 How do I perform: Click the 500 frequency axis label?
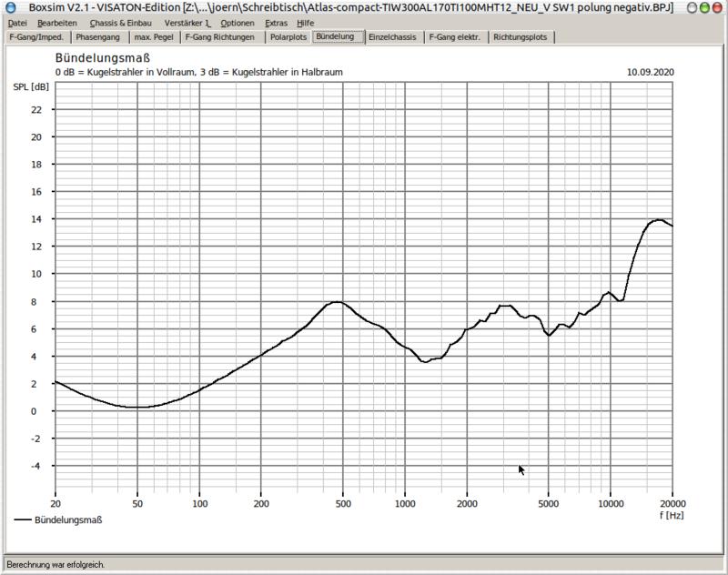coord(343,504)
